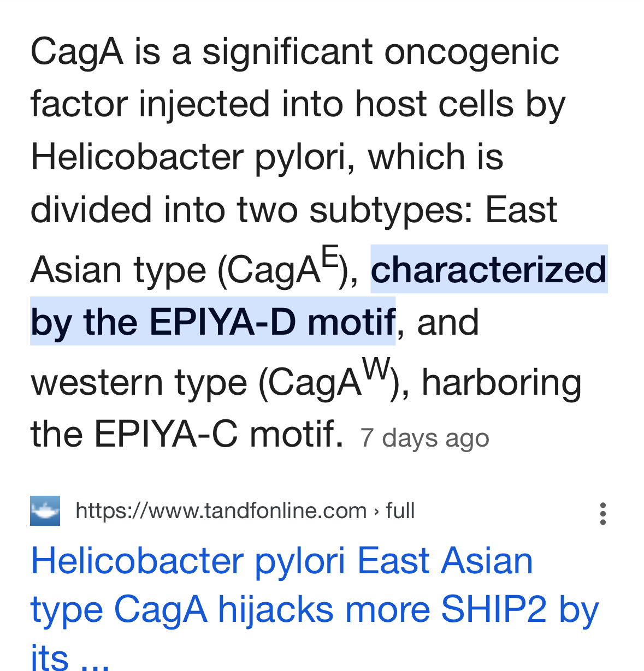This screenshot has height=671, width=644.
Task: Click "western type" in the snippet
Action: click(139, 383)
